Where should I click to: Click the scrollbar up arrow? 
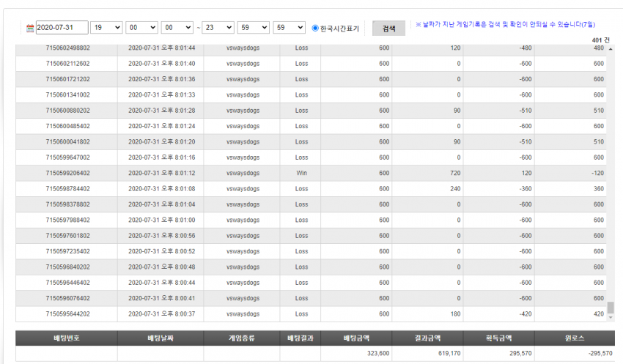611,49
